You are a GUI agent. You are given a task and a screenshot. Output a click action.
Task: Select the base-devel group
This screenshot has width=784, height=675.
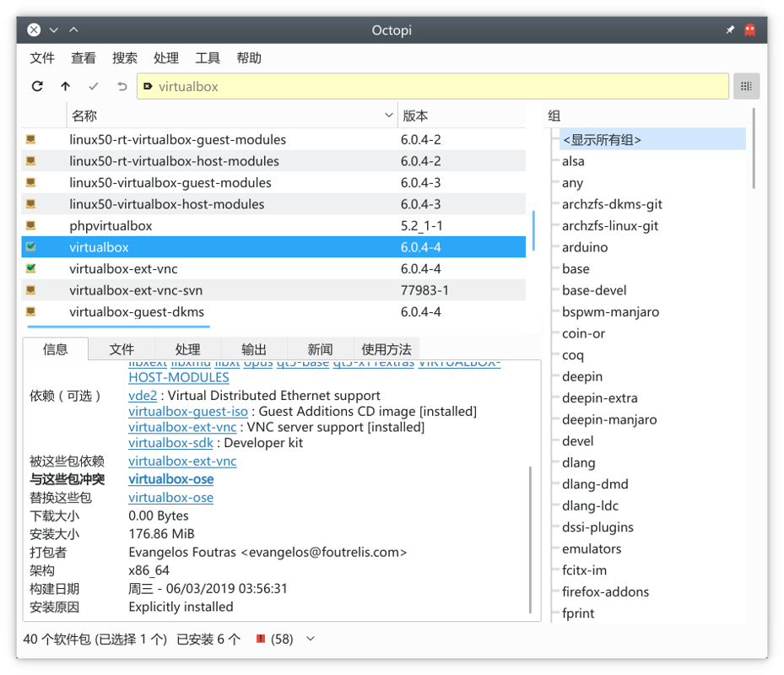(x=594, y=290)
